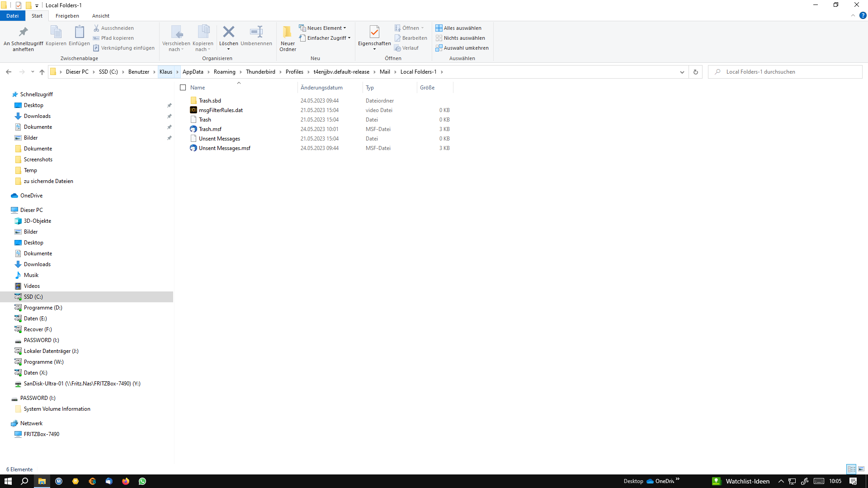Click An Schnellzugriff anheften pin icon
This screenshot has width=868, height=488.
(23, 32)
